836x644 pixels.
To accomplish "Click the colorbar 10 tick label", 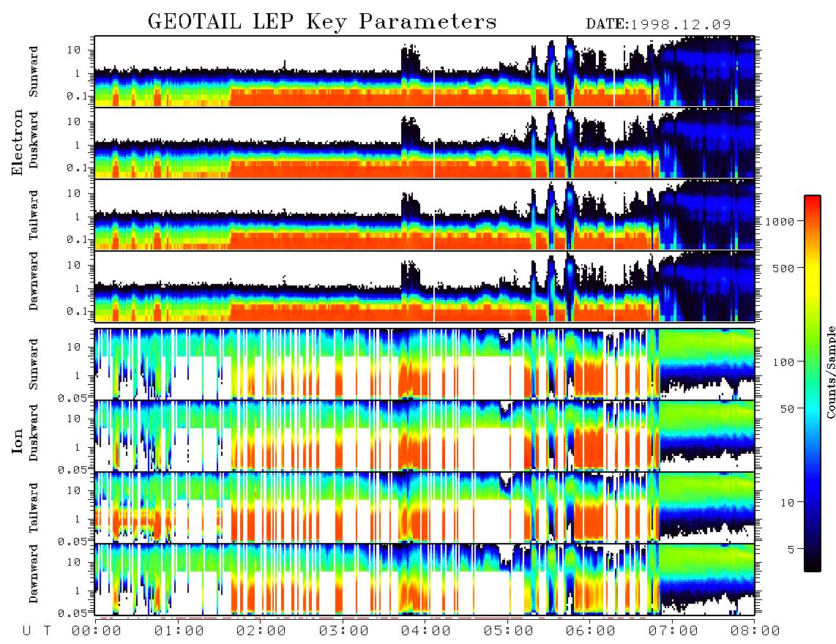I will pos(787,502).
